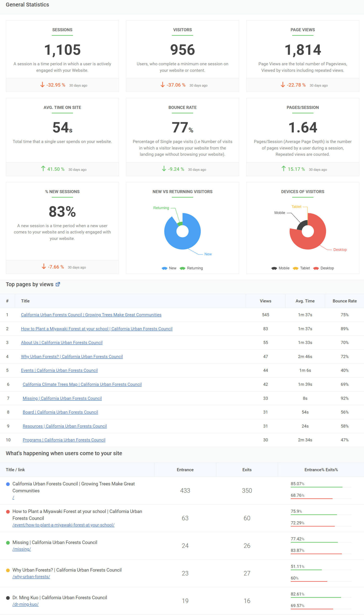This screenshot has height=615, width=364.
Task: Click green dot beside Missing entry
Action: (x=8, y=543)
